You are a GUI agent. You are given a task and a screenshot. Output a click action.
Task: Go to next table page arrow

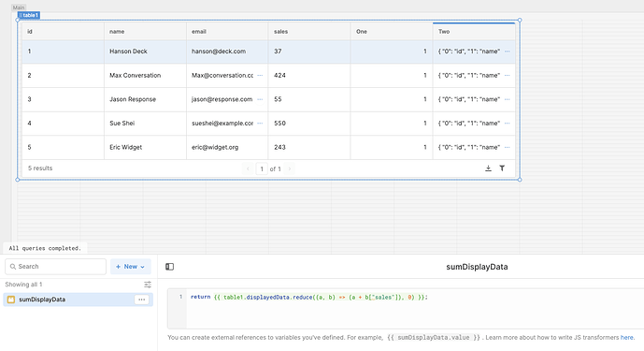coord(289,168)
